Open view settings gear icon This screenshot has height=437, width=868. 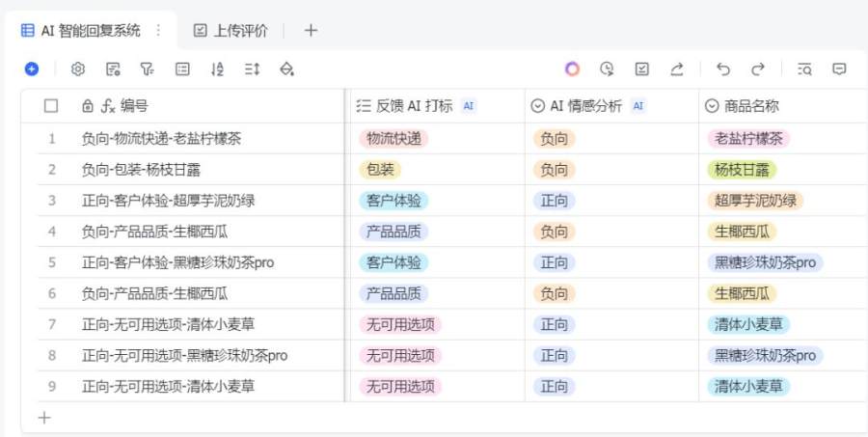(x=79, y=68)
